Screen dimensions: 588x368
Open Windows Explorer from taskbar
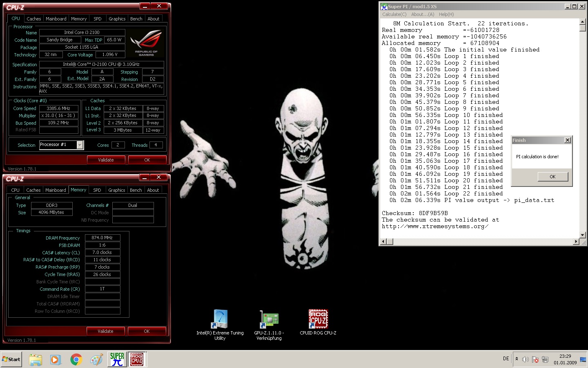(36, 359)
